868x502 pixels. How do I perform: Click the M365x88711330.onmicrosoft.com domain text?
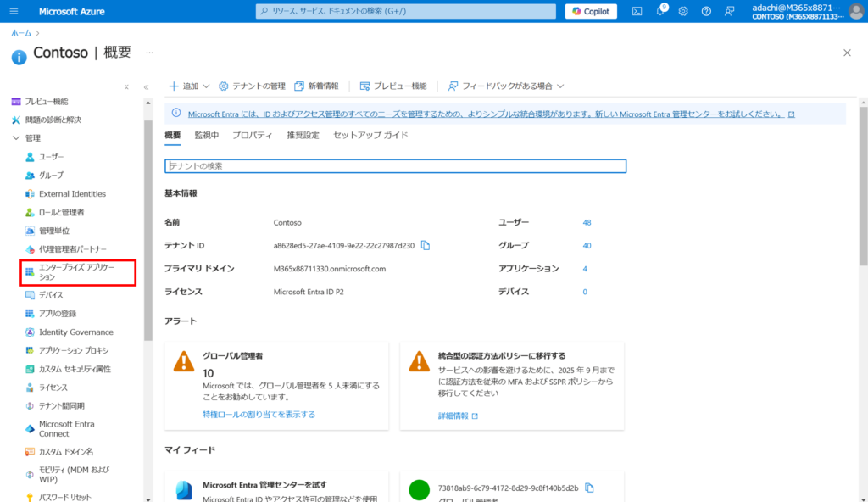click(330, 269)
